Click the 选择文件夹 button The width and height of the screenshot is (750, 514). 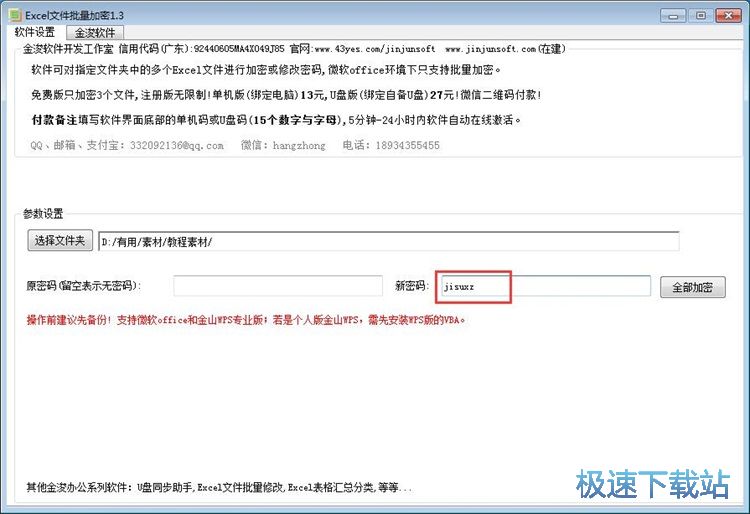60,240
